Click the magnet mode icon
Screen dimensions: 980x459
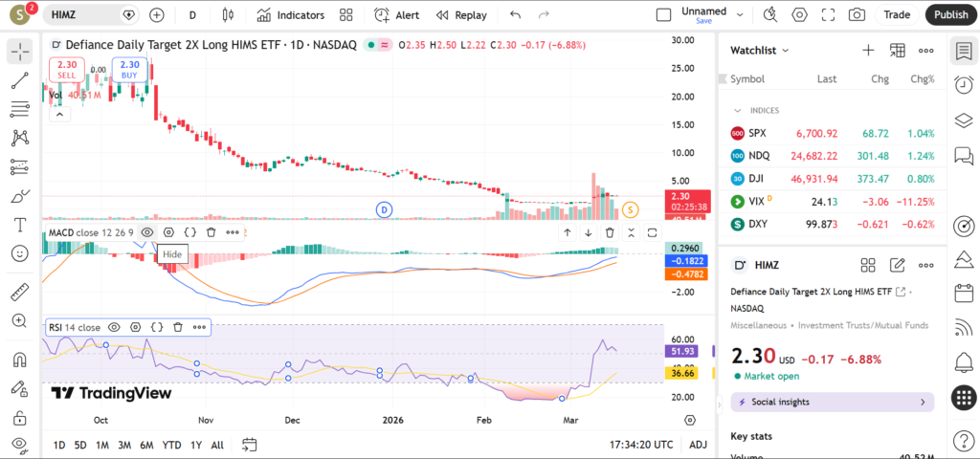[19, 361]
